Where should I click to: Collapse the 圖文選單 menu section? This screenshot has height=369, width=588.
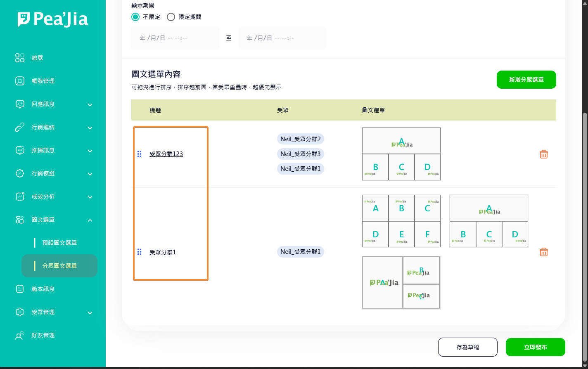pyautogui.click(x=90, y=220)
